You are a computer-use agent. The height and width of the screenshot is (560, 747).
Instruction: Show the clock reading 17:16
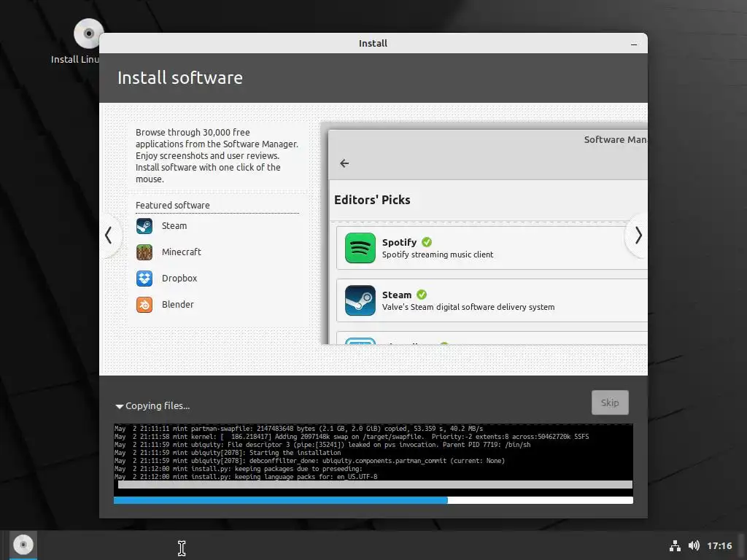(x=719, y=545)
